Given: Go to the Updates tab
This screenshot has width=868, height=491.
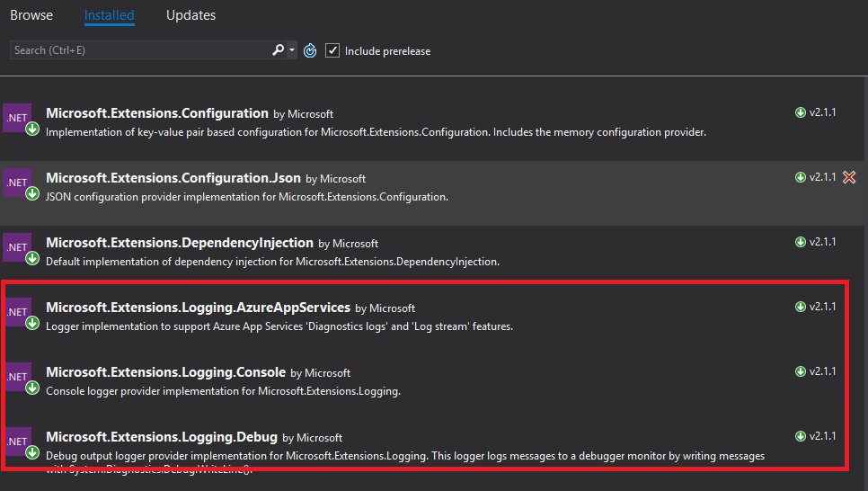Looking at the screenshot, I should click(191, 15).
